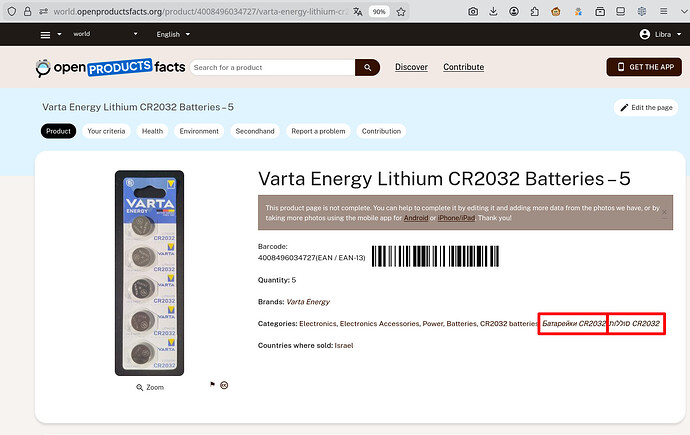Open the Батарейки CR2032 category link
The width and height of the screenshot is (690, 435).
(x=574, y=324)
